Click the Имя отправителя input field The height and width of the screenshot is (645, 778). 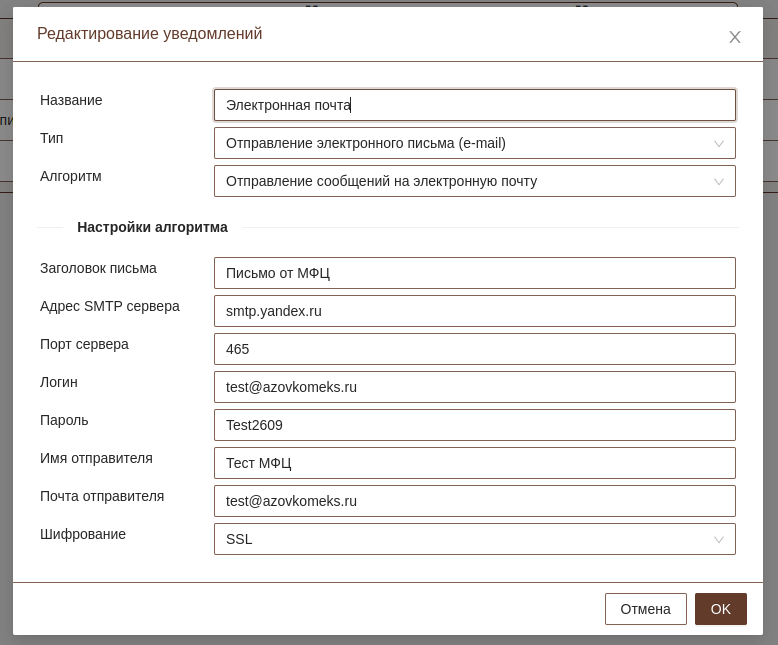pyautogui.click(x=474, y=463)
